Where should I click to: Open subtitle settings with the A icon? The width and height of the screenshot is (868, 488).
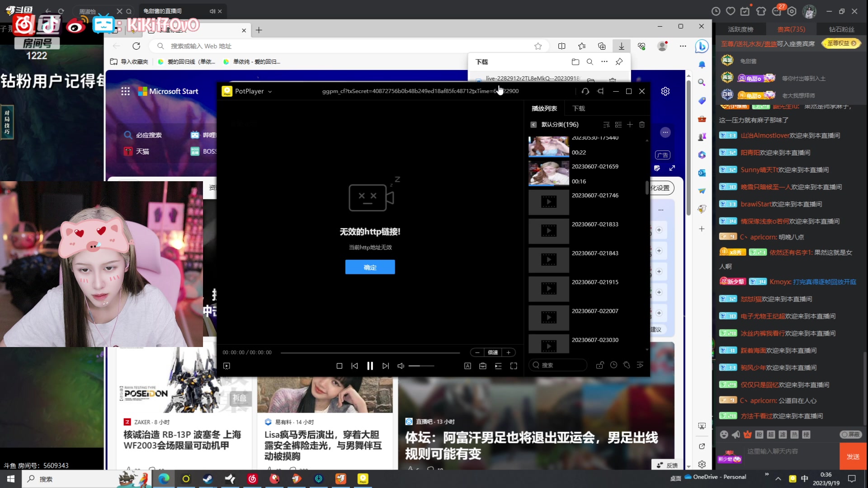click(x=467, y=366)
